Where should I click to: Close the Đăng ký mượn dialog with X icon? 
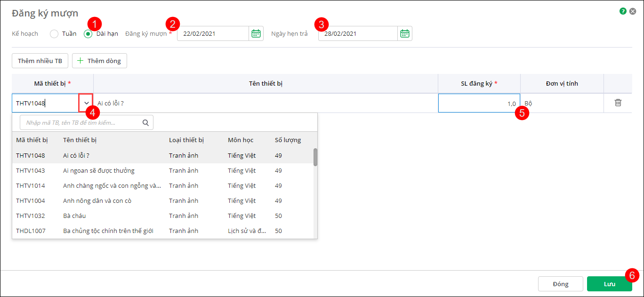[x=633, y=11]
